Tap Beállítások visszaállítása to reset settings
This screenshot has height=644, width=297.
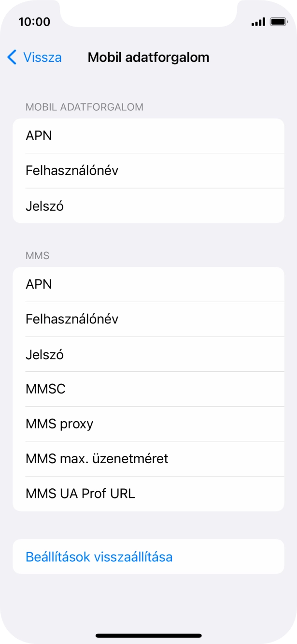coord(148,556)
